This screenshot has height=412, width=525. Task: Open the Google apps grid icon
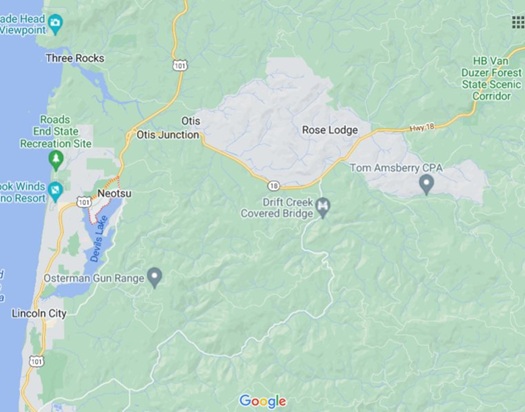point(519,22)
